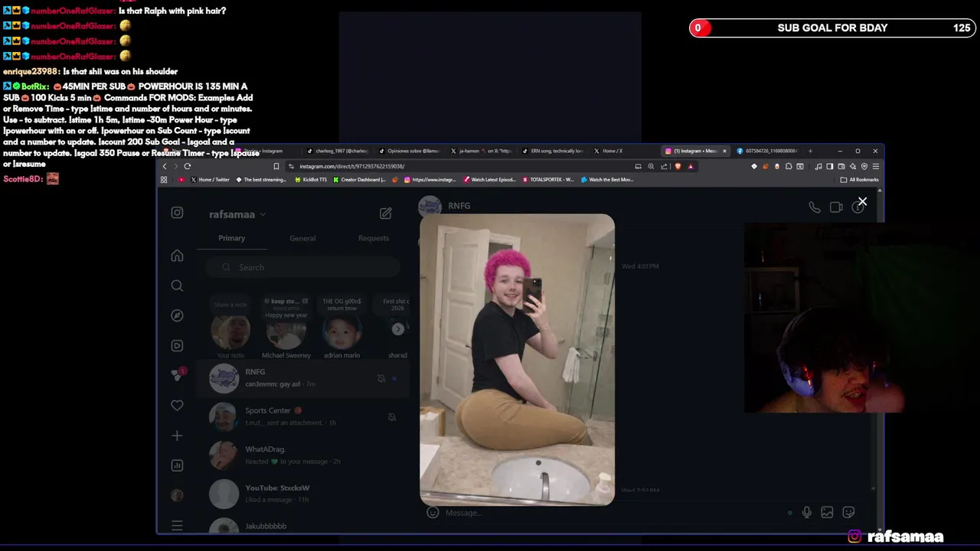This screenshot has height=551, width=980.
Task: Open conversation information icon
Action: (x=857, y=207)
